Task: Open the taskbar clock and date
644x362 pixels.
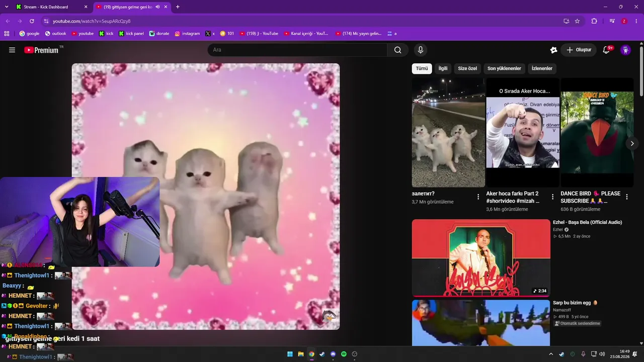Action: pos(620,354)
